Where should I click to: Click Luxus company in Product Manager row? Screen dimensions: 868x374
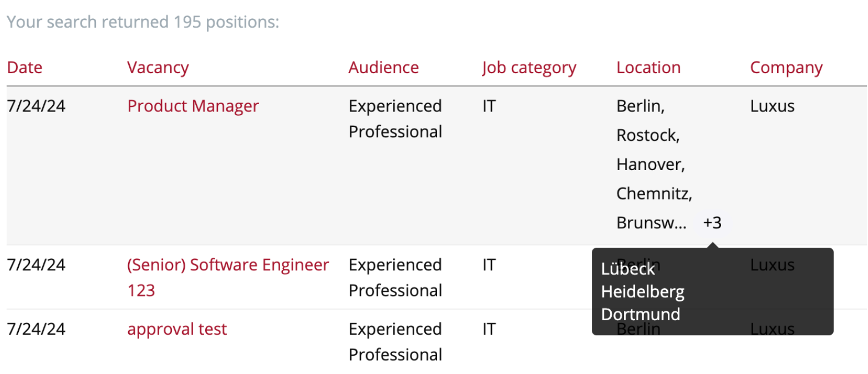click(772, 106)
